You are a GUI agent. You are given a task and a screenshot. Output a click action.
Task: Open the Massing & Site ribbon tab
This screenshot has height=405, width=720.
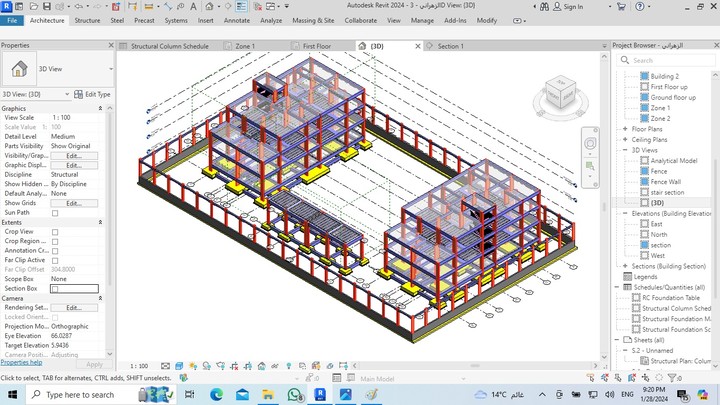[313, 20]
